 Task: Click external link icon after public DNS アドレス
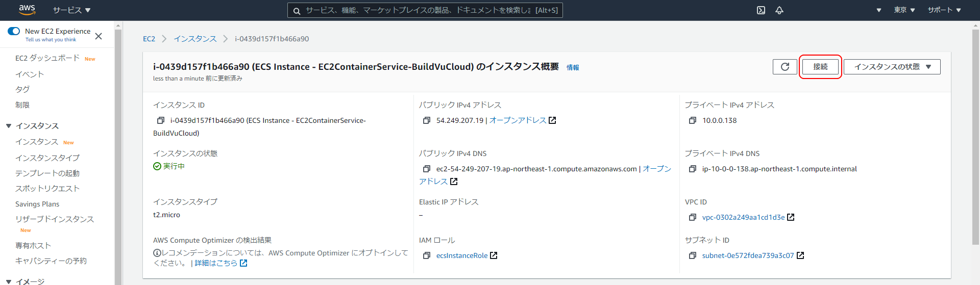454,182
